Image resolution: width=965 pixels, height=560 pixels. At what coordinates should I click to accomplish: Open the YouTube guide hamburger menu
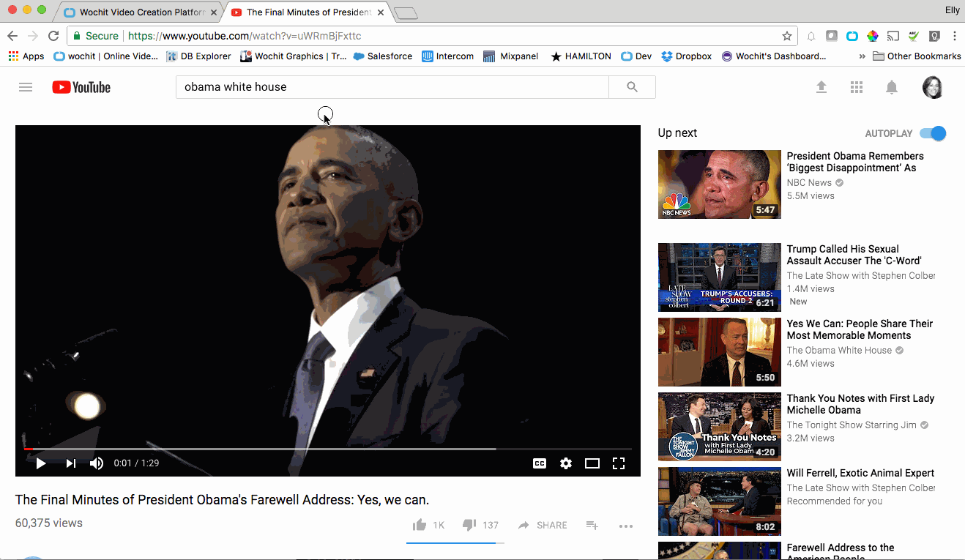[26, 87]
